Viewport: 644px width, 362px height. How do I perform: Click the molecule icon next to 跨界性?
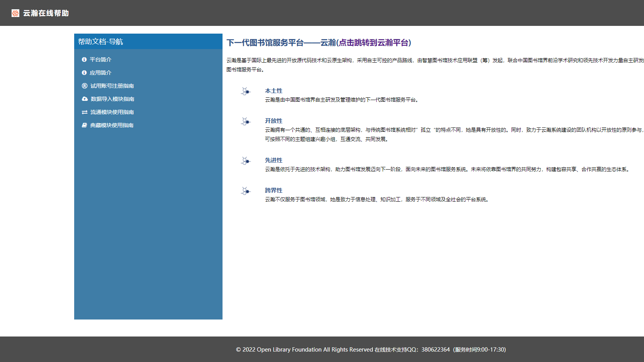click(246, 191)
